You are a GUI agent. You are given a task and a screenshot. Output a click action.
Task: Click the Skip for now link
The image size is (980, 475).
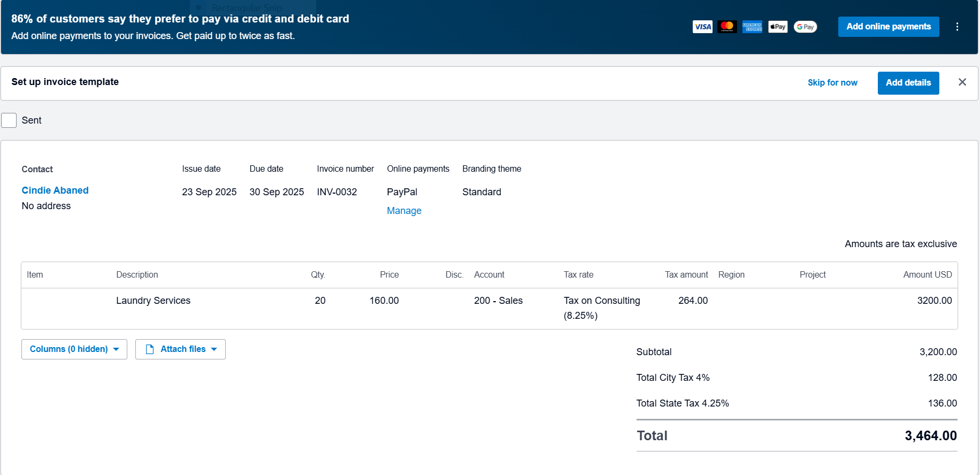[832, 83]
